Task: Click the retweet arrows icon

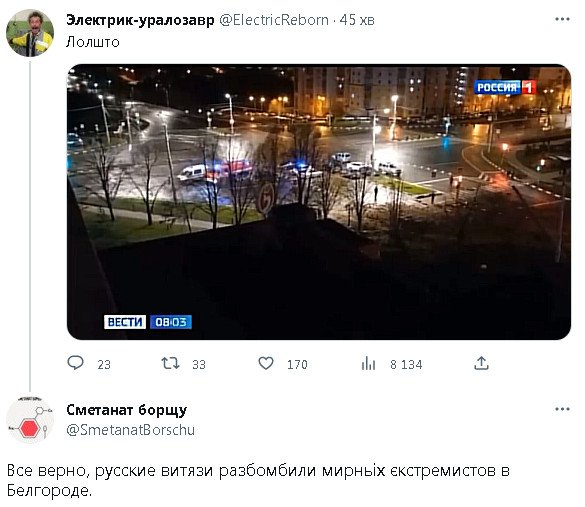Action: [171, 363]
